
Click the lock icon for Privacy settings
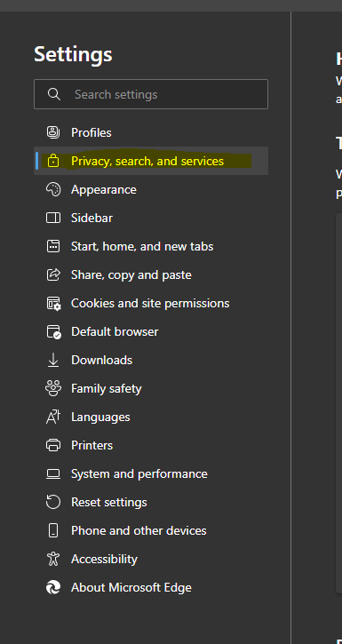pos(53,161)
